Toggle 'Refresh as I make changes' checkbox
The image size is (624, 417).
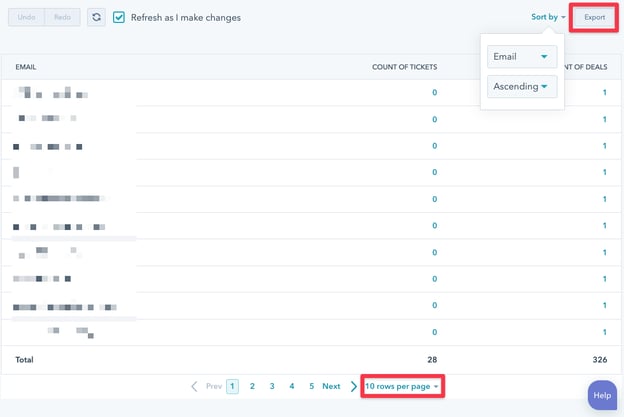click(x=120, y=17)
